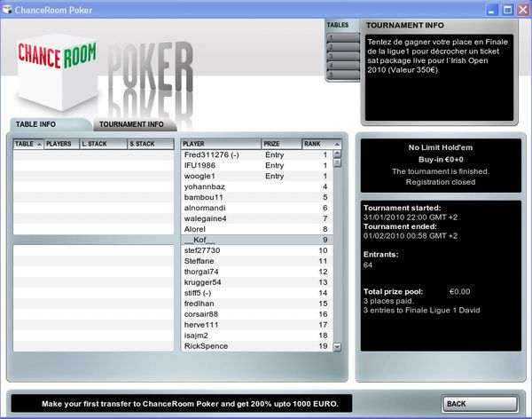Select player alnormandi row

pos(257,208)
